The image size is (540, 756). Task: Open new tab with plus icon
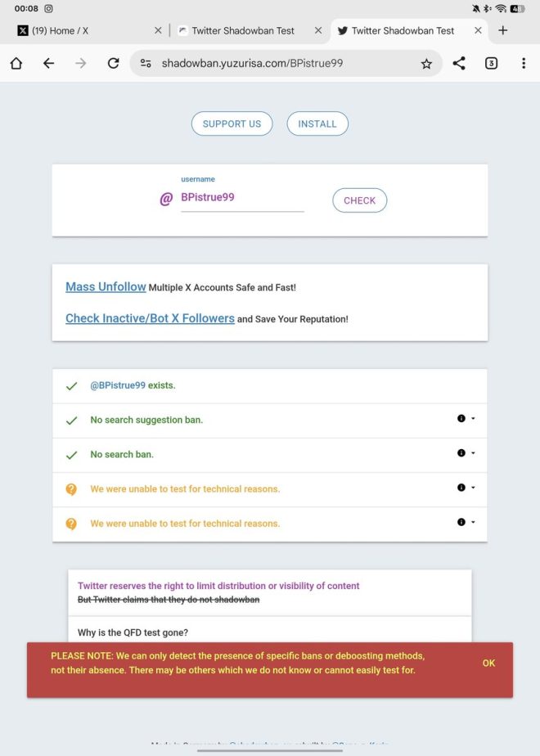pyautogui.click(x=503, y=30)
